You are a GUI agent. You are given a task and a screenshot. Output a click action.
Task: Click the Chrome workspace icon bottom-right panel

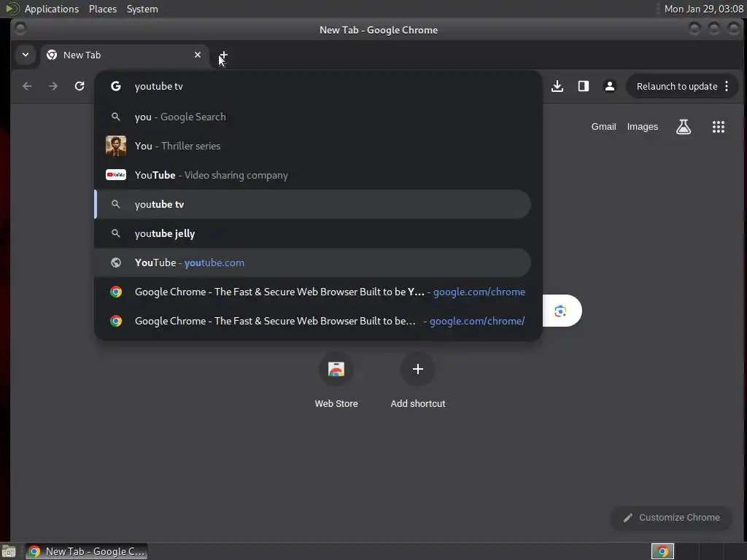click(x=662, y=551)
